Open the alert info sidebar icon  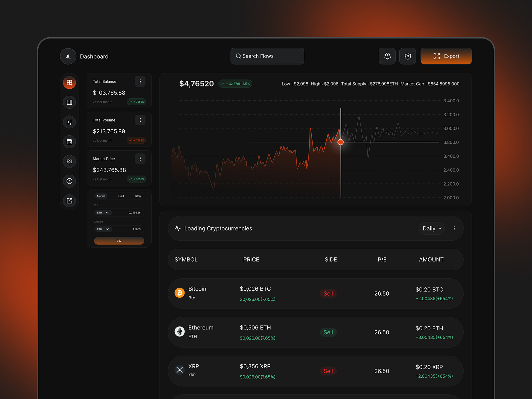69,181
